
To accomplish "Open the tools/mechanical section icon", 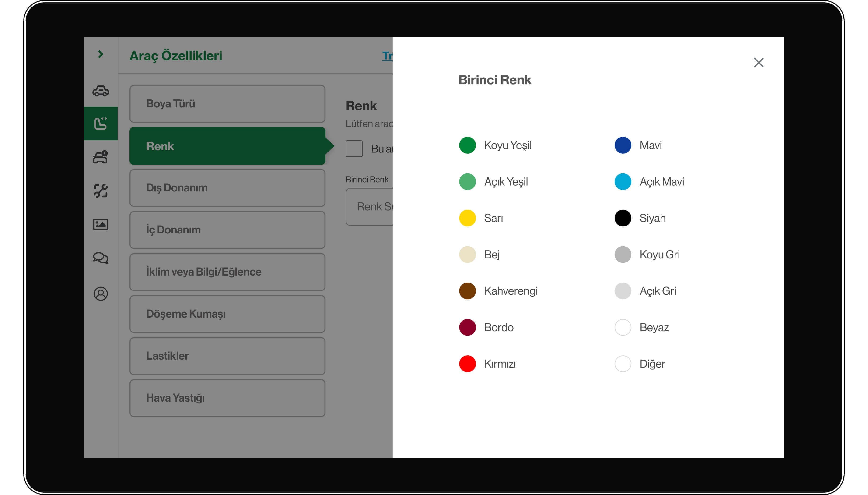I will pyautogui.click(x=101, y=191).
